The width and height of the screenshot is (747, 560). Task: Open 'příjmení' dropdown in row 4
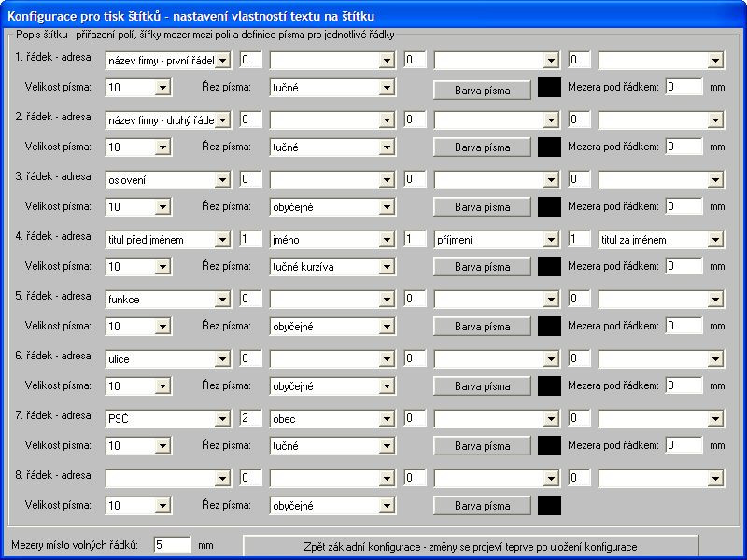(x=497, y=240)
